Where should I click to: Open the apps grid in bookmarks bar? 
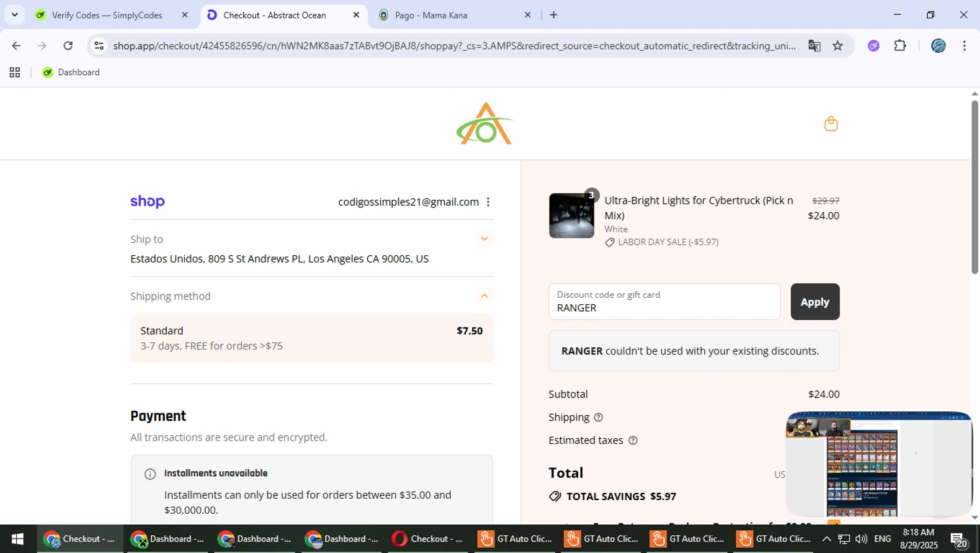[x=14, y=72]
